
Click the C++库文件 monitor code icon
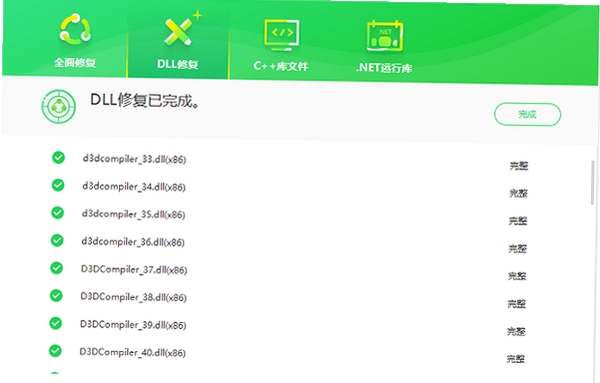point(282,35)
